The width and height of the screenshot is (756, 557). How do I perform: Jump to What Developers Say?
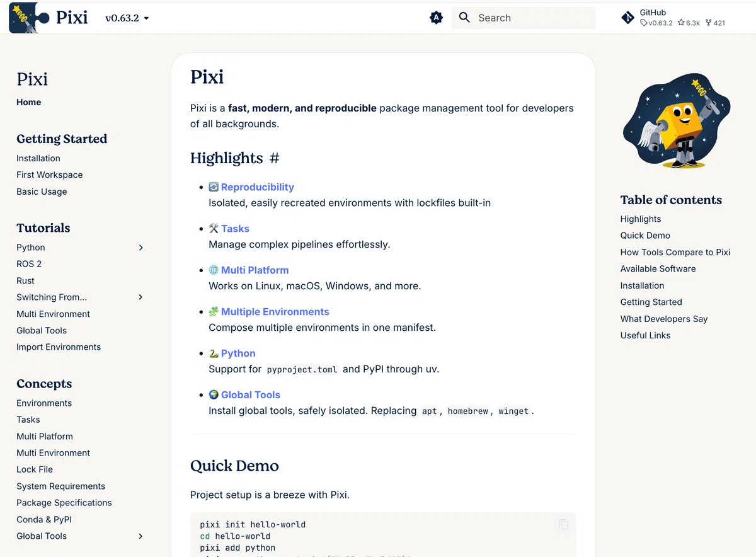tap(664, 319)
